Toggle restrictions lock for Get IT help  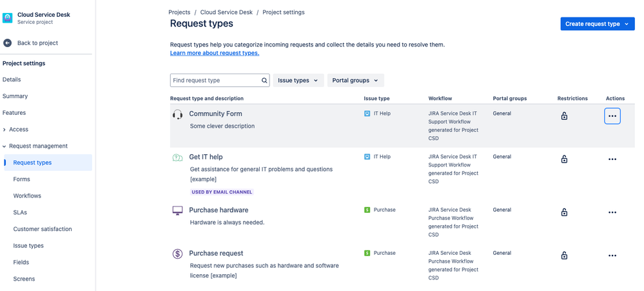pyautogui.click(x=564, y=159)
